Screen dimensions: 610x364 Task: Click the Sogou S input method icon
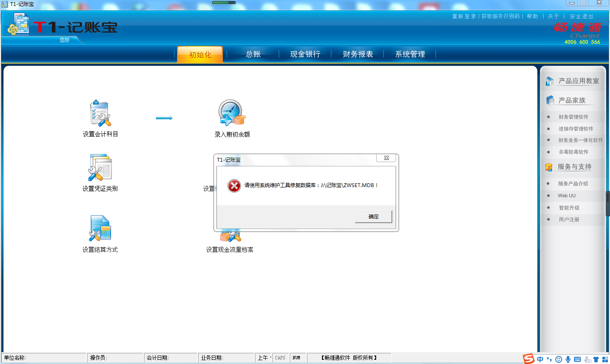point(528,359)
